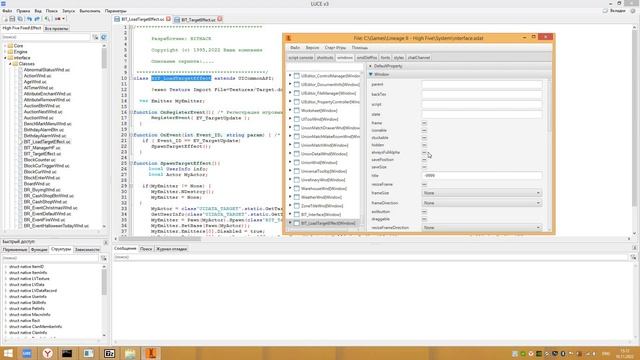Open the Параметры menu

point(116,11)
